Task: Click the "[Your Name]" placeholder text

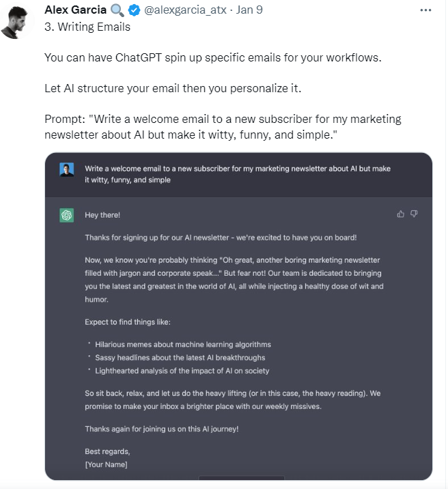Action: tap(106, 464)
